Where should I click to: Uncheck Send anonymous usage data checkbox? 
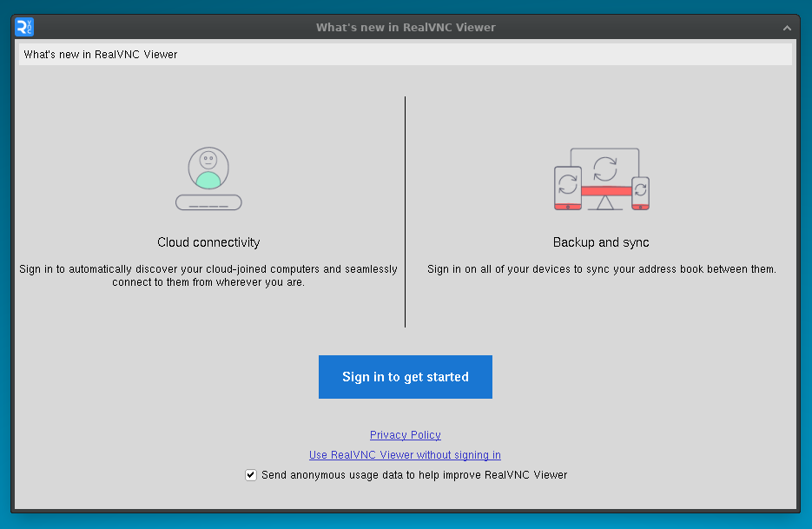(x=251, y=474)
